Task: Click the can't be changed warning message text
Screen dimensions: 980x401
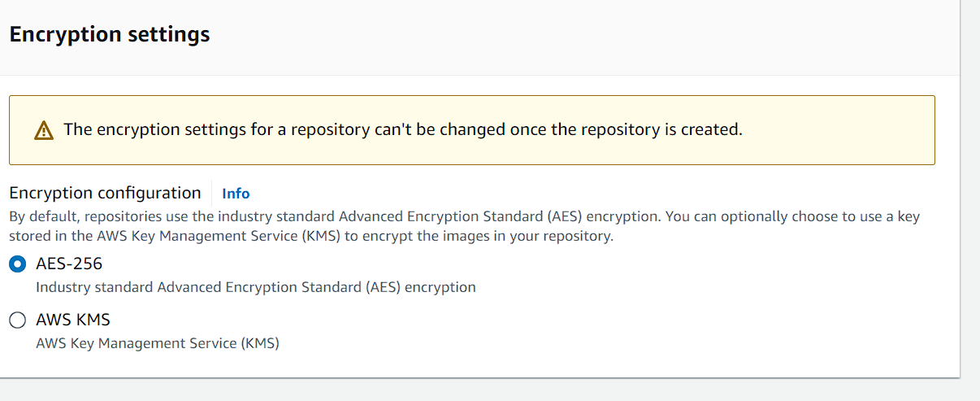Action: tap(403, 129)
